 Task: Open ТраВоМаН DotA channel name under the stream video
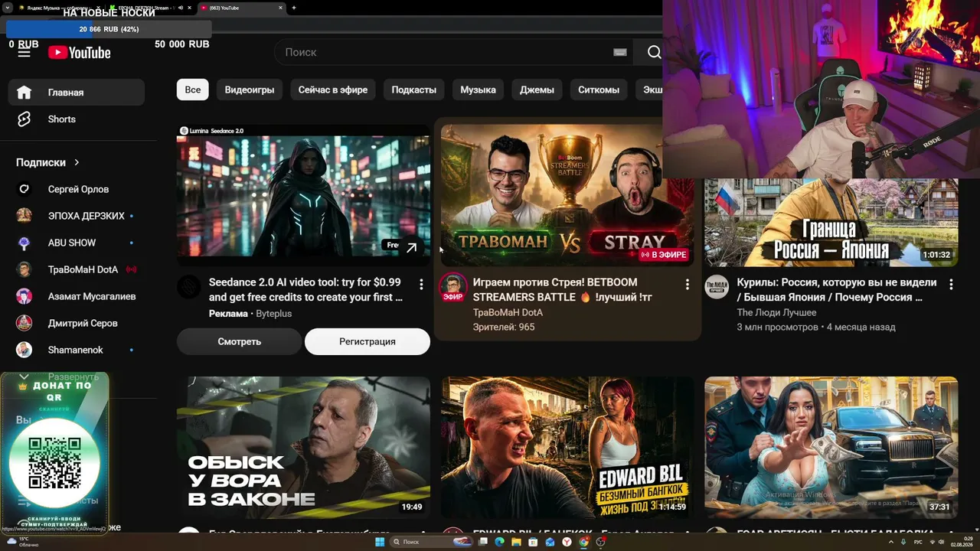(x=508, y=312)
